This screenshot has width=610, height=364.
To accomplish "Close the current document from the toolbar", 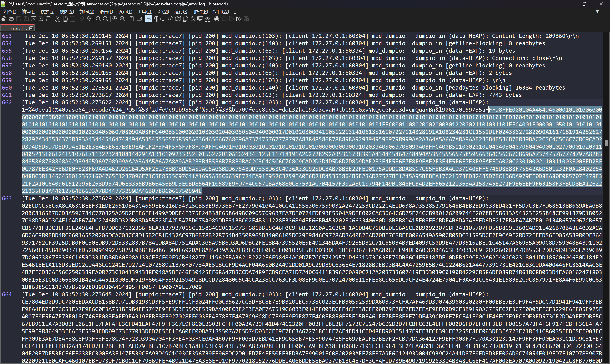I will (34, 19).
